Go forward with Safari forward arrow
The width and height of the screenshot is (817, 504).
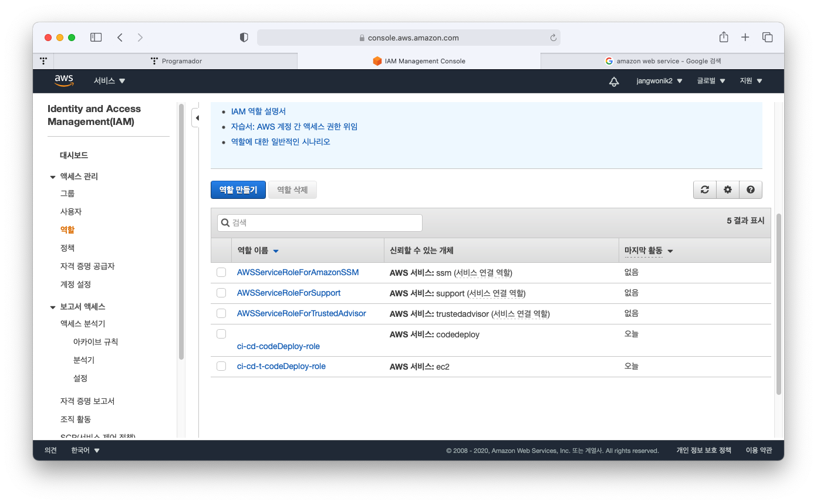140,38
